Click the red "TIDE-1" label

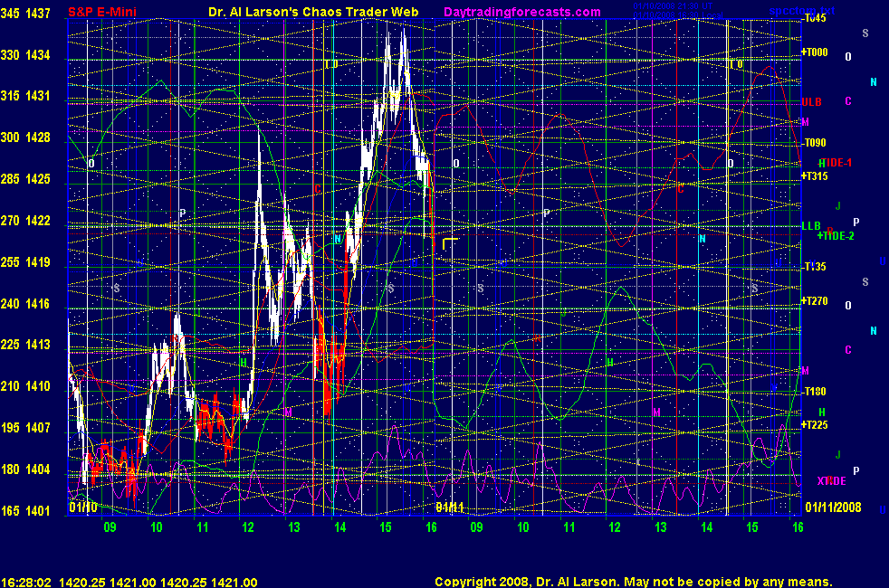click(836, 163)
